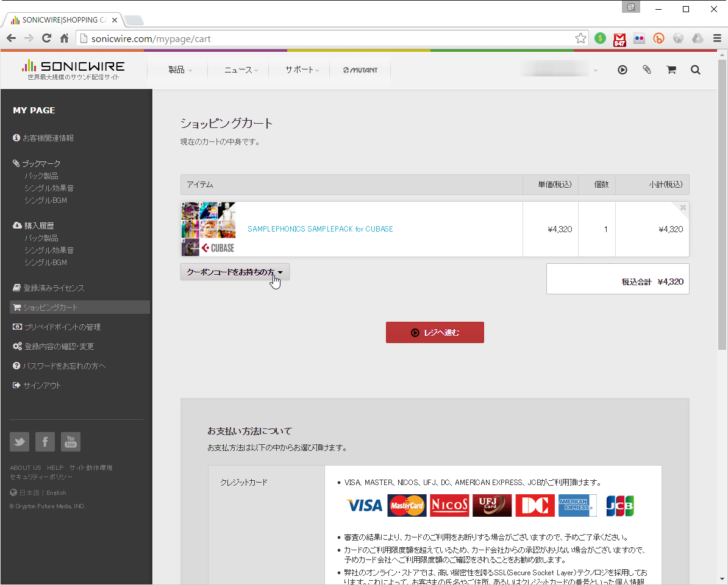Viewport: 728px width, 585px height.
Task: Open the Gmail extension icon
Action: point(619,40)
